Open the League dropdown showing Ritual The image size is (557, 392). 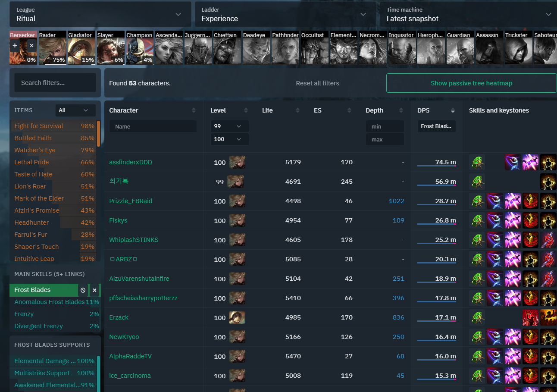click(100, 14)
